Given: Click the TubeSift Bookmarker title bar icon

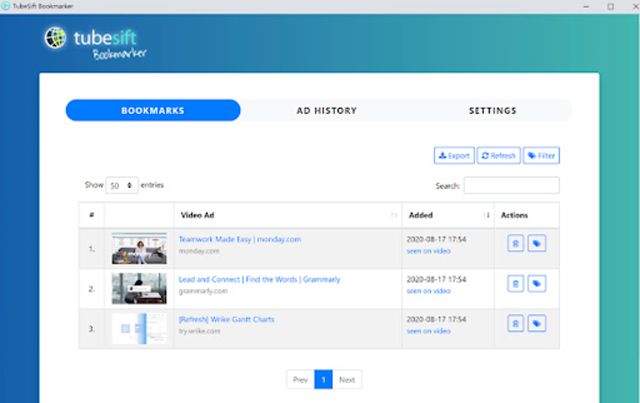Looking at the screenshot, I should tap(5, 6).
